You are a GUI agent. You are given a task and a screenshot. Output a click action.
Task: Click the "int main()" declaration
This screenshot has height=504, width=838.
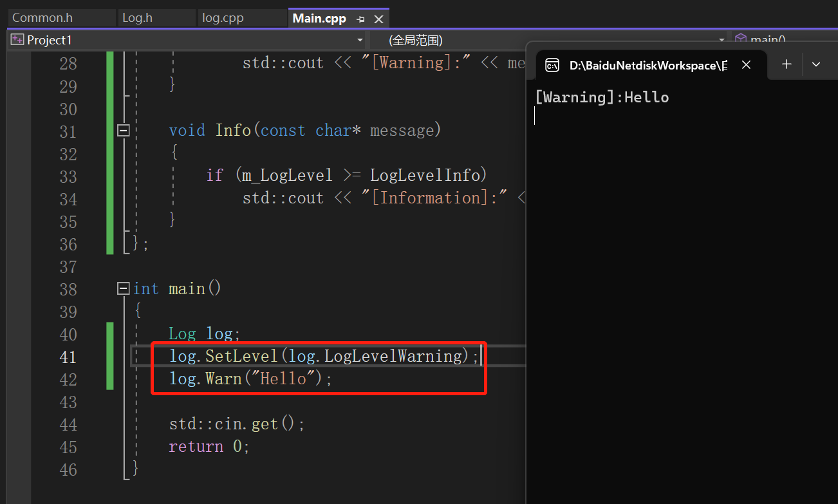point(177,288)
